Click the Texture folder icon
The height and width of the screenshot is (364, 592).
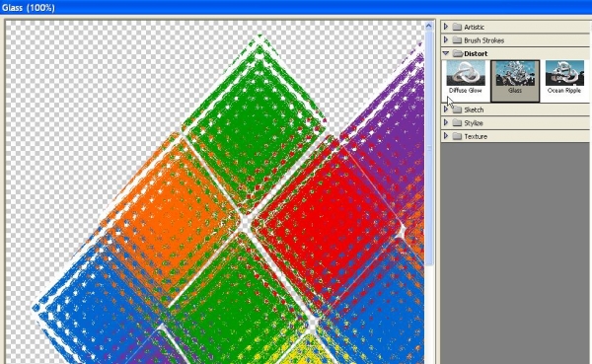(x=457, y=136)
